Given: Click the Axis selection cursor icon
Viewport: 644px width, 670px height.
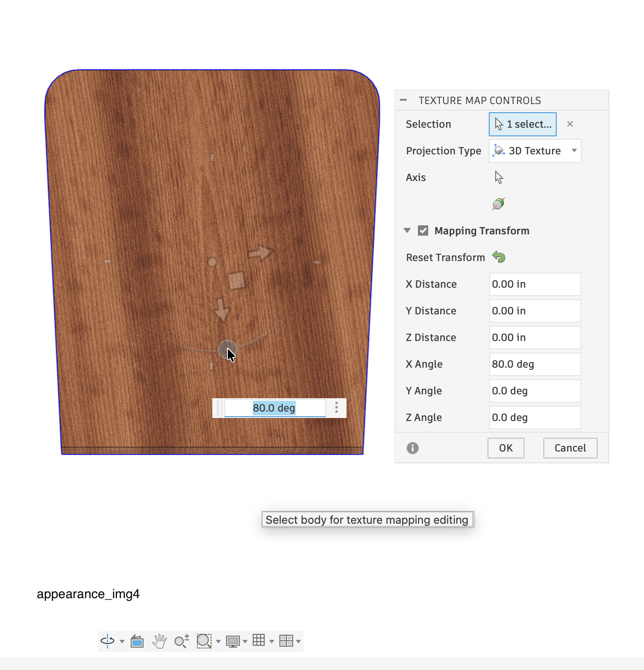Looking at the screenshot, I should point(499,177).
